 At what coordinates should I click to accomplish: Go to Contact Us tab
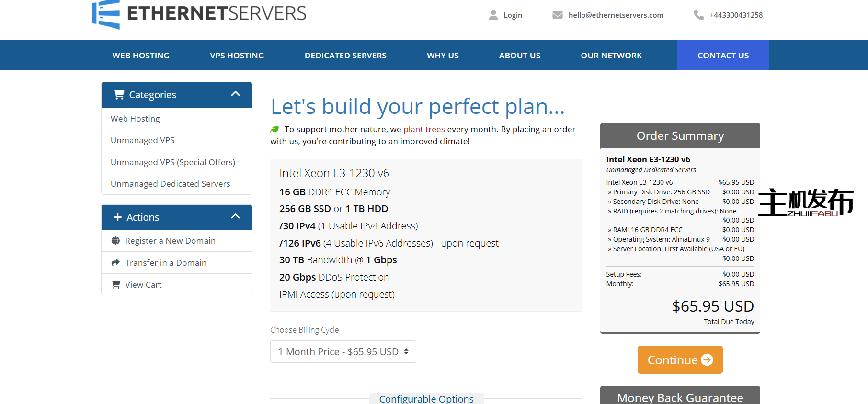723,56
